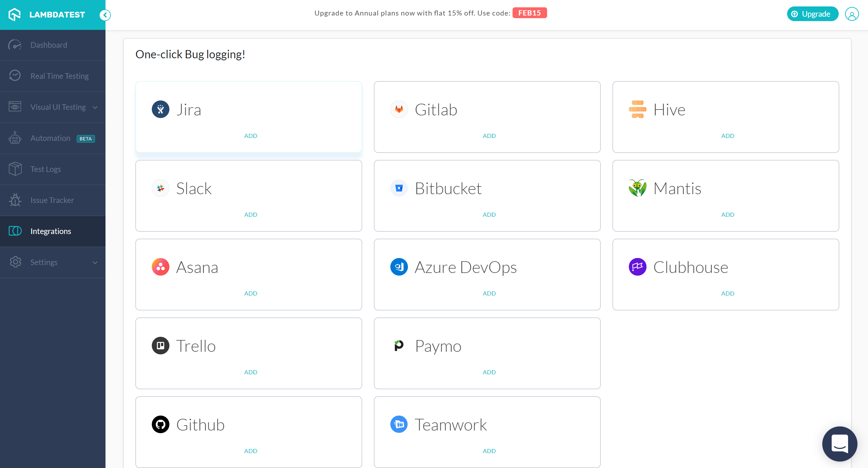Click the Mantis bug icon
This screenshot has height=468, width=868.
[638, 188]
